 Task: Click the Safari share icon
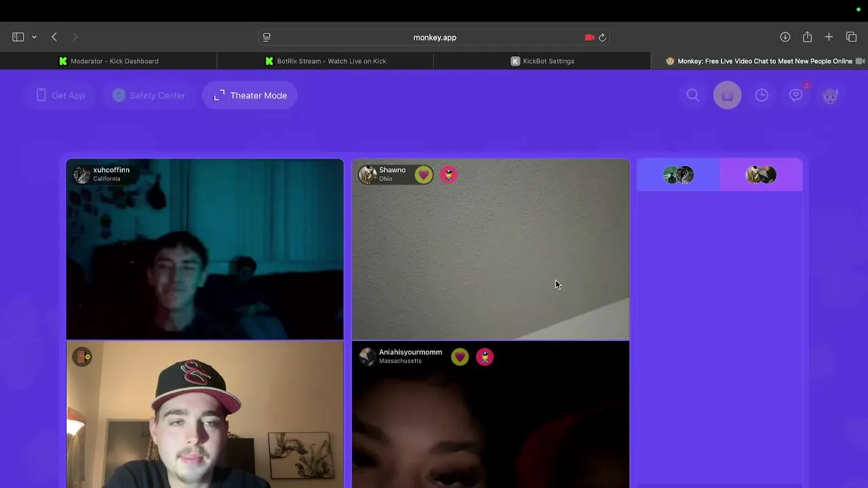pyautogui.click(x=807, y=37)
